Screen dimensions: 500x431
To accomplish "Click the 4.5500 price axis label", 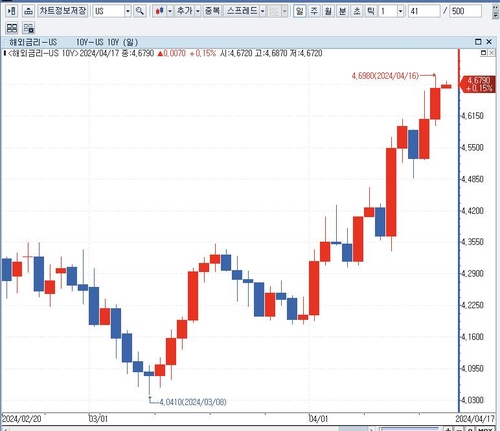I will [x=472, y=148].
